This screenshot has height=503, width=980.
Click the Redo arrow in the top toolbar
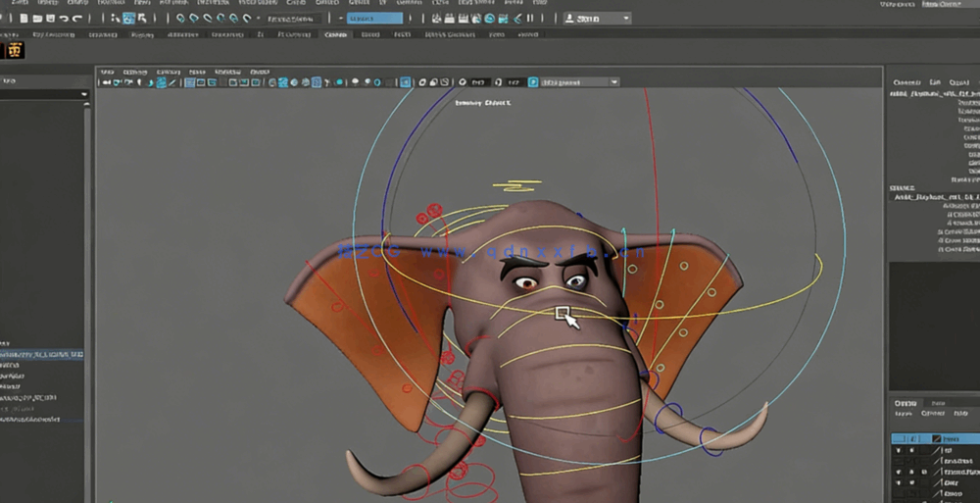tap(77, 19)
